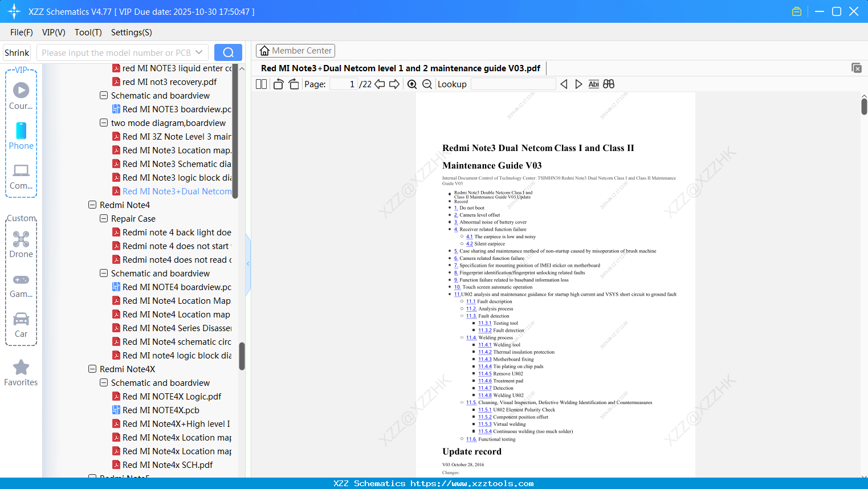868x489 pixels.
Task: Find next lookup match triangle
Action: [578, 84]
